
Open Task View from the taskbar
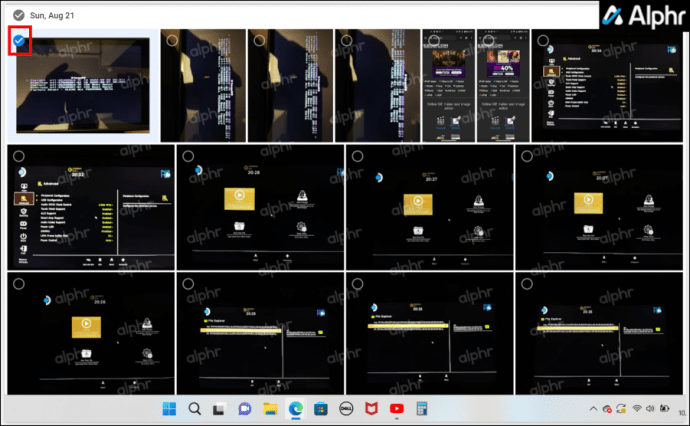[219, 409]
